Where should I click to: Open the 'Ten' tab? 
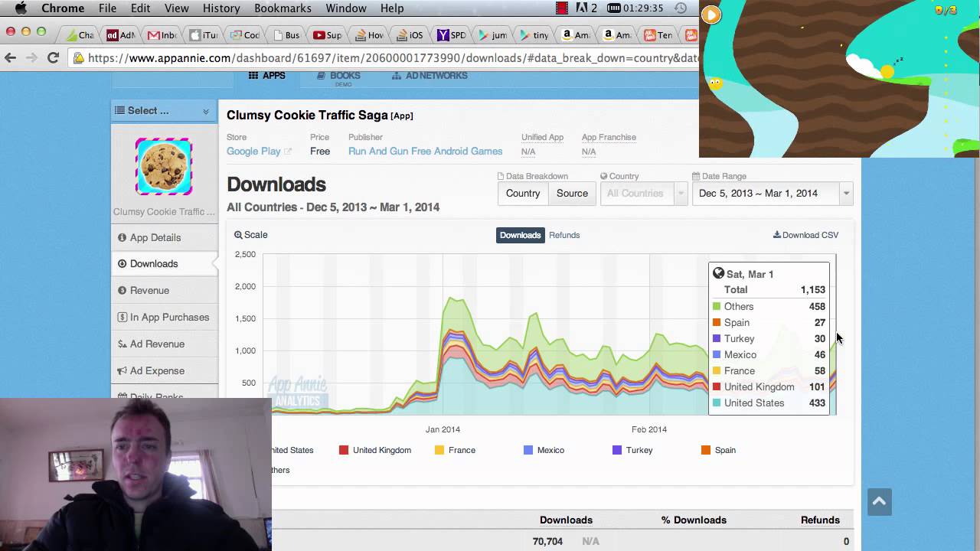coord(658,34)
